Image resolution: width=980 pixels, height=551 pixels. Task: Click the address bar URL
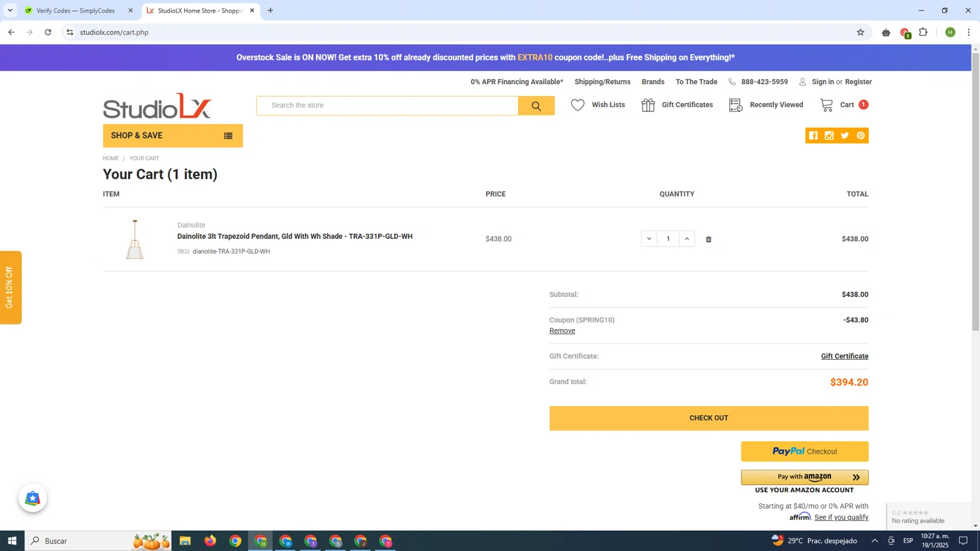click(x=114, y=33)
